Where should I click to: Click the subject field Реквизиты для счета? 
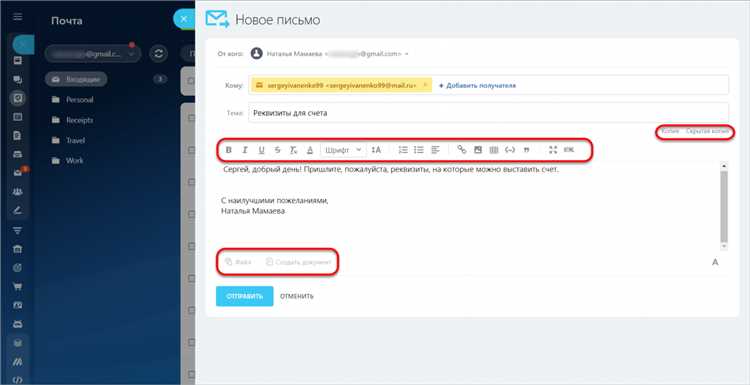point(488,113)
